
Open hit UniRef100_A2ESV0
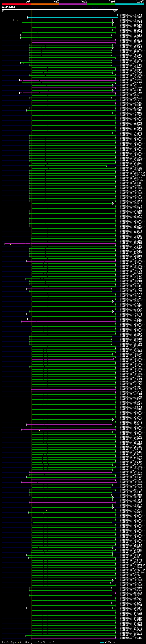point(131,45)
